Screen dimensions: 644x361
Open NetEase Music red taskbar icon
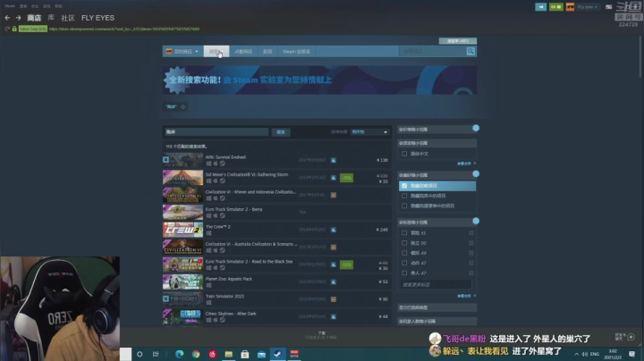click(x=212, y=354)
